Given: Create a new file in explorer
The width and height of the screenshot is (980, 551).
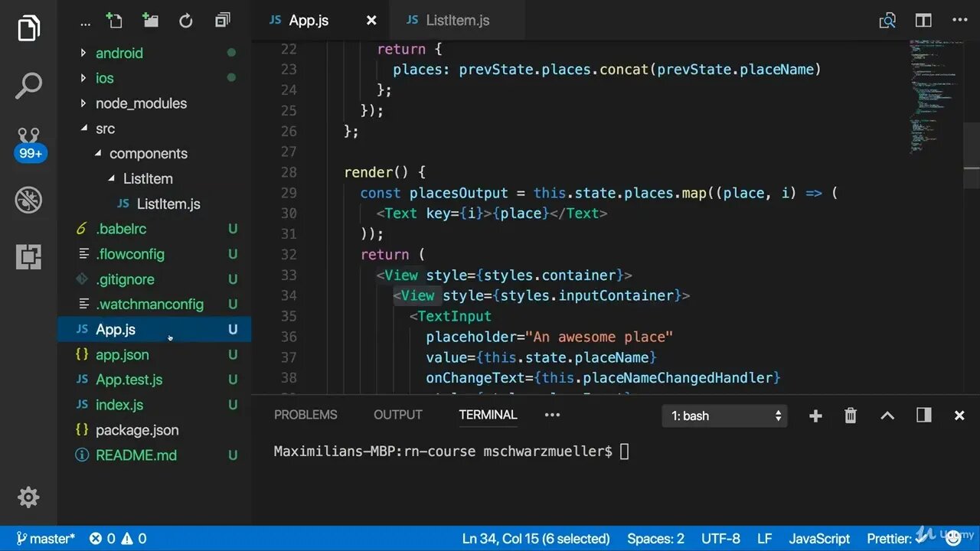Looking at the screenshot, I should [x=114, y=21].
